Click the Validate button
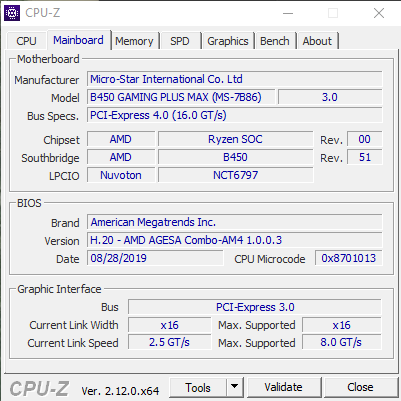The image size is (401, 401). pos(284,387)
